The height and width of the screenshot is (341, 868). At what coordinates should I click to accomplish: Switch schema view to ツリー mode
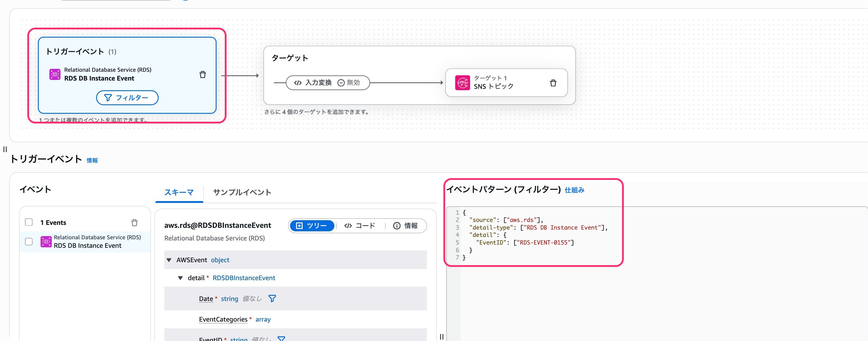[x=312, y=226]
